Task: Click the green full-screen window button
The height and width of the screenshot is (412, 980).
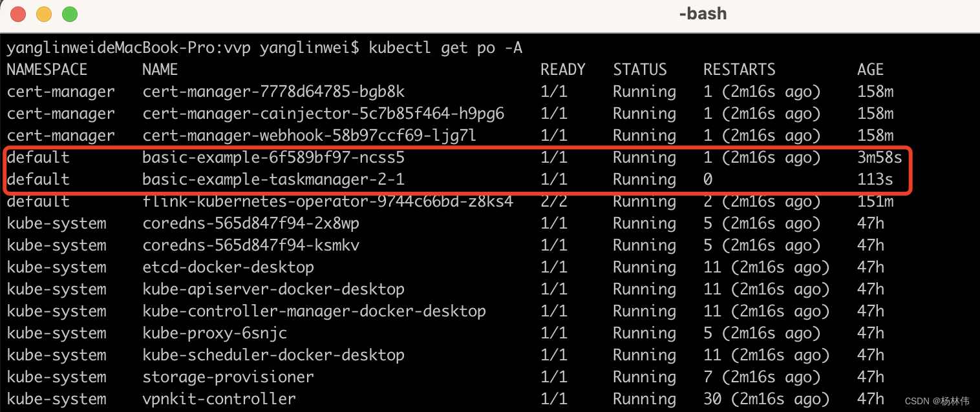Action: (70, 14)
